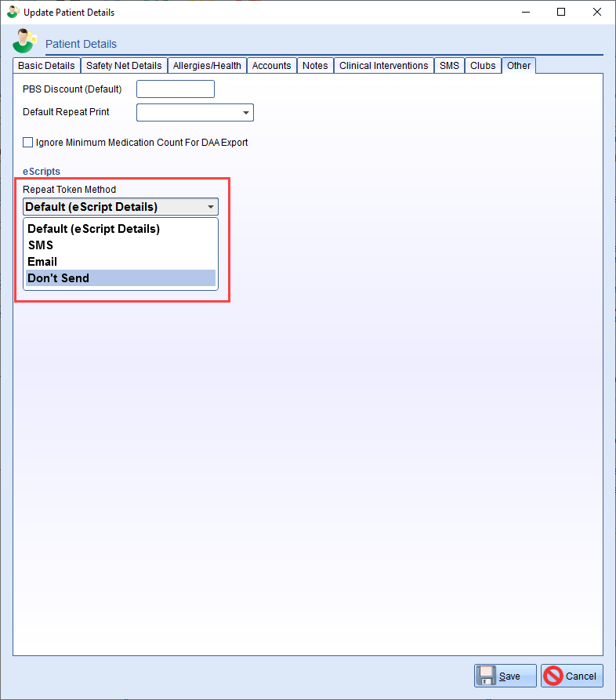Save the patient details
The height and width of the screenshot is (700, 616).
[505, 676]
